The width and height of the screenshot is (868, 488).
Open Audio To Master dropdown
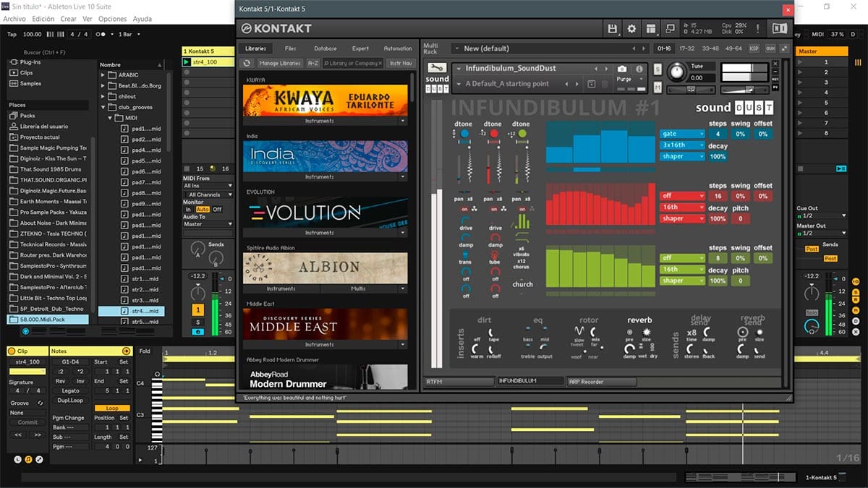[208, 224]
